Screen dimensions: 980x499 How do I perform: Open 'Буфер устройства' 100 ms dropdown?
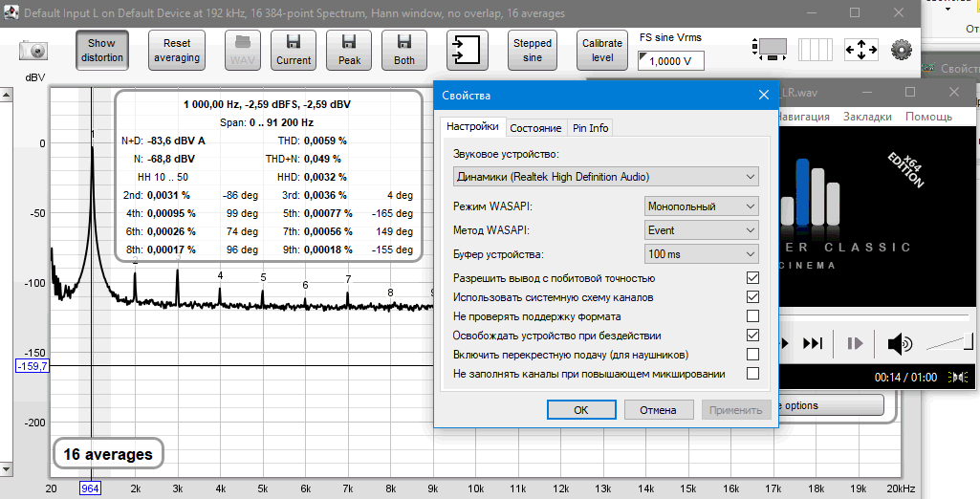tap(702, 254)
